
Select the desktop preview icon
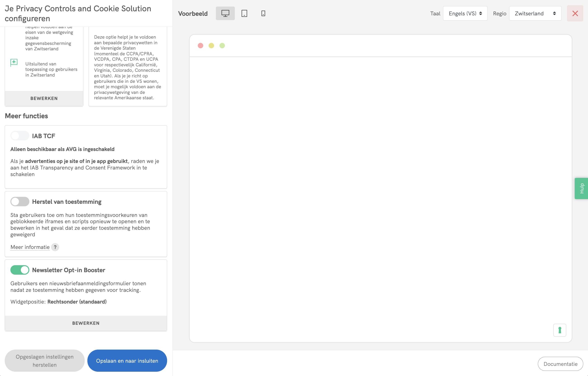[225, 14]
